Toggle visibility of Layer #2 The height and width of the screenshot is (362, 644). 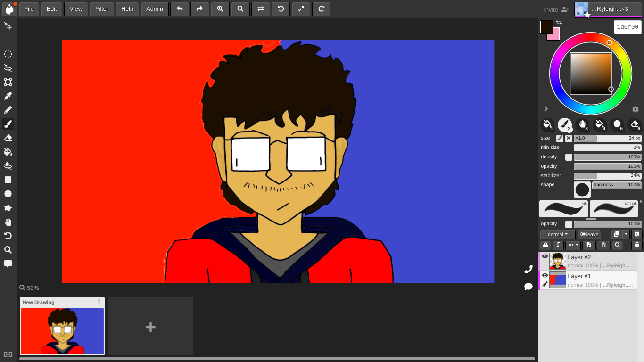click(545, 256)
